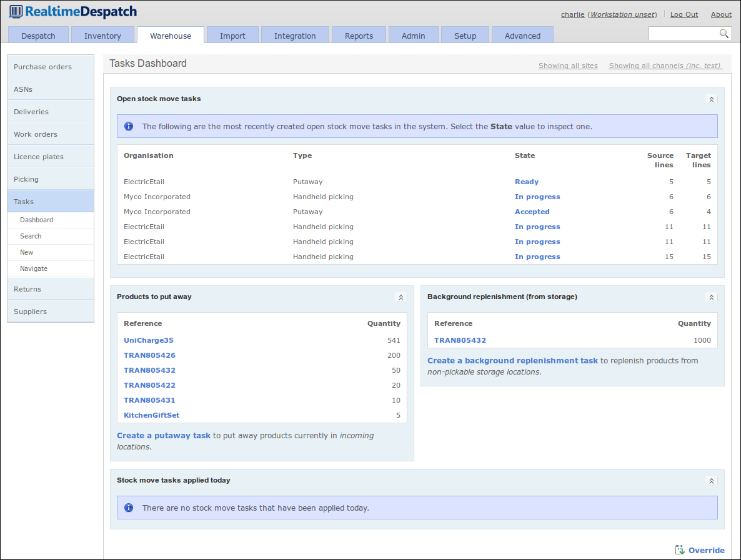Screen dimensions: 741x560
Task: Open Myco Incorporated In progress task
Action: click(537, 197)
